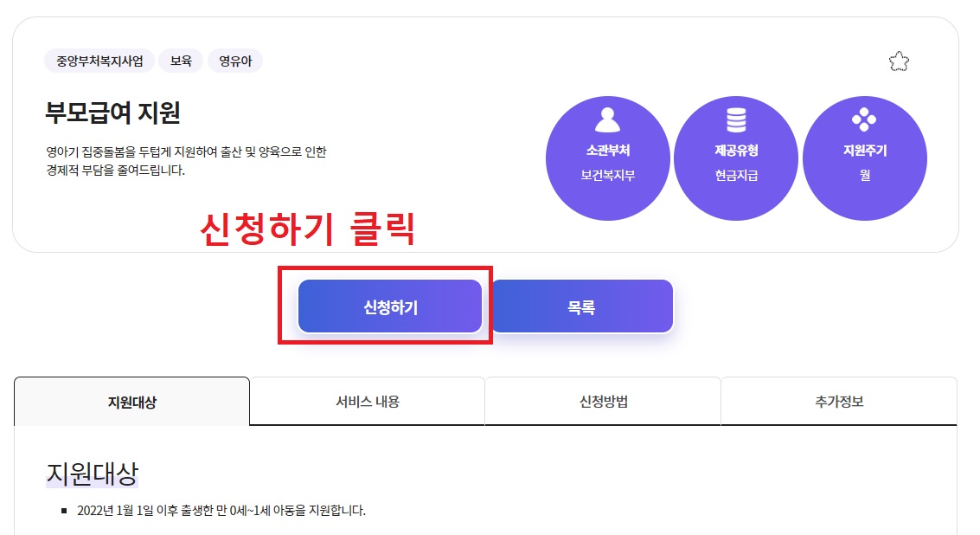Image resolution: width=980 pixels, height=535 pixels.
Task: Switch to the 지원대상 tab
Action: (x=131, y=401)
